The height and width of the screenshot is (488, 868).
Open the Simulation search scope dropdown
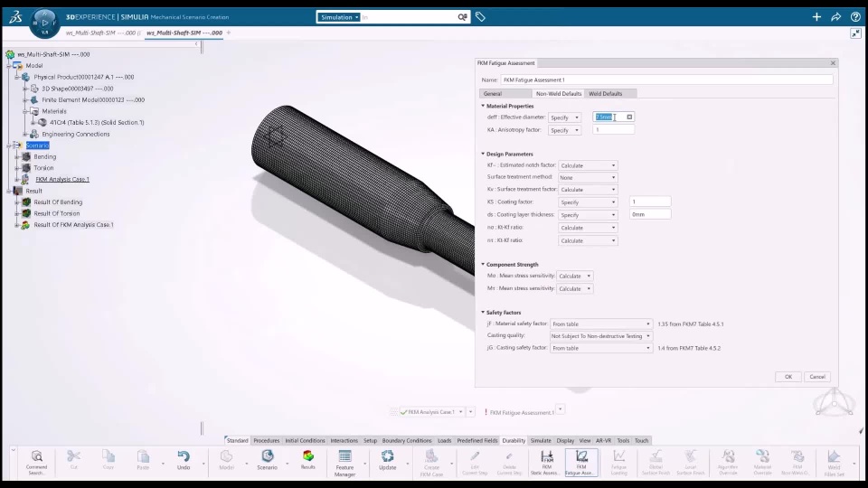pos(339,17)
